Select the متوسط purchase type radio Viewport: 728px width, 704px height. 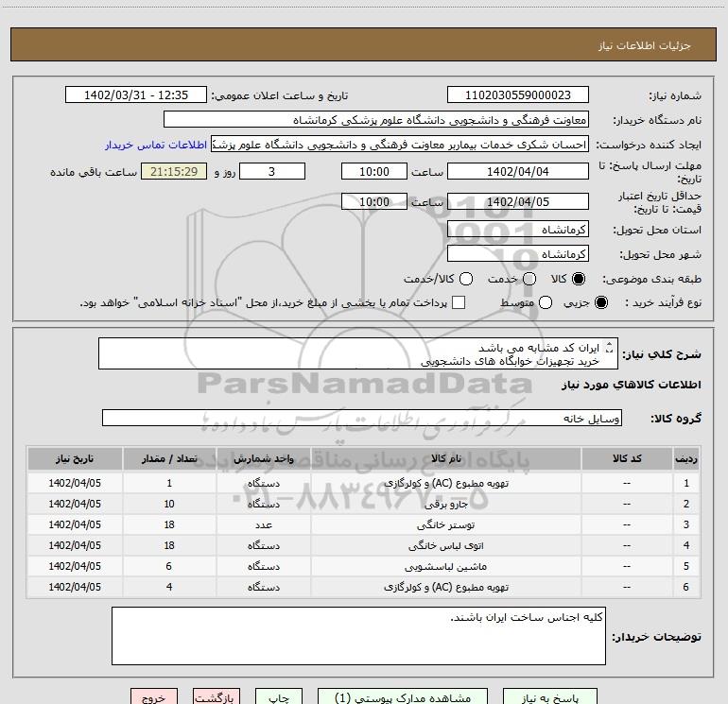[546, 302]
